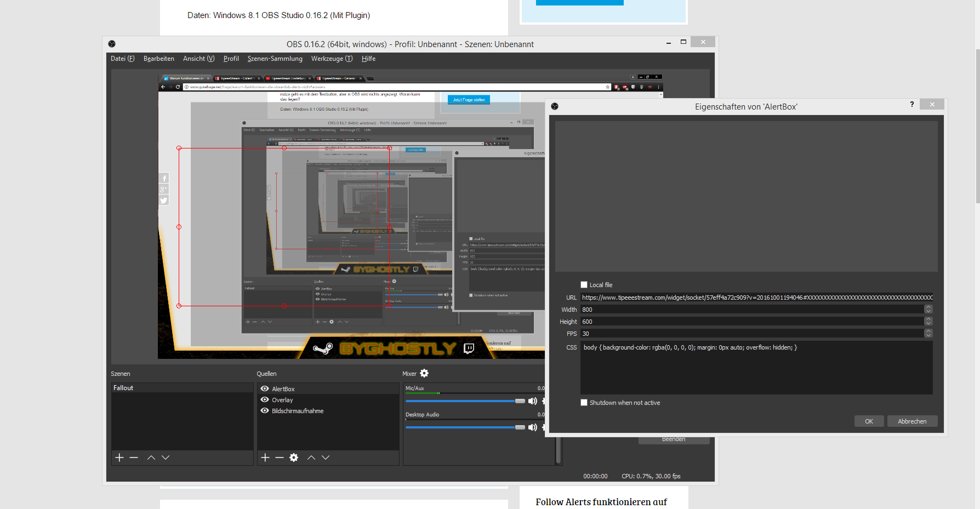The height and width of the screenshot is (509, 980).
Task: Click the Mic/Aux label in the Mixer
Action: [x=415, y=388]
